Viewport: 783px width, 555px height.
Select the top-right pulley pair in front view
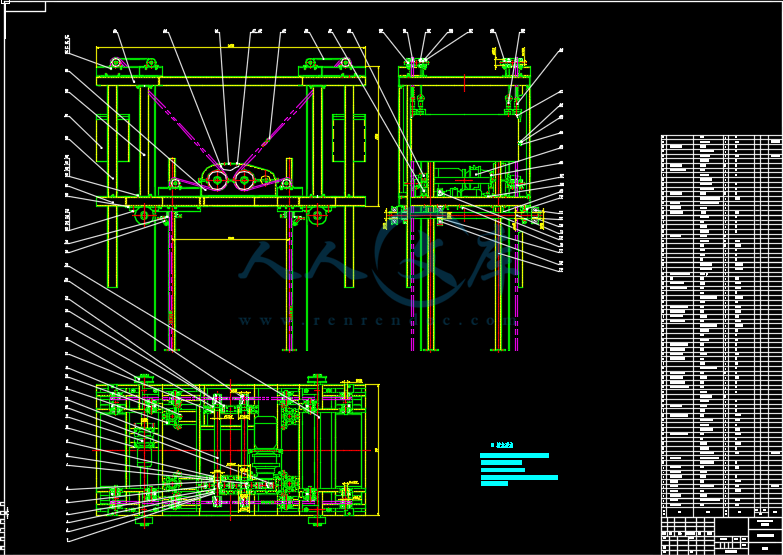click(x=328, y=64)
